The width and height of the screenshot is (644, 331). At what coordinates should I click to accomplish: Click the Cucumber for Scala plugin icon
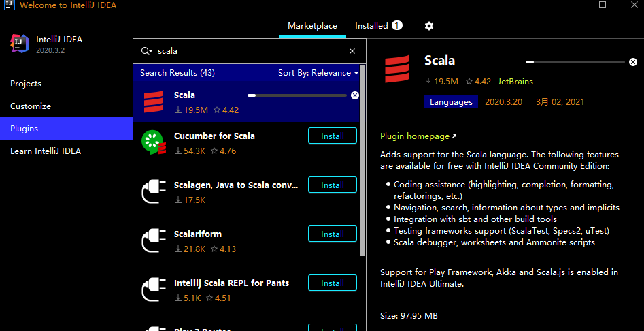pyautogui.click(x=154, y=142)
